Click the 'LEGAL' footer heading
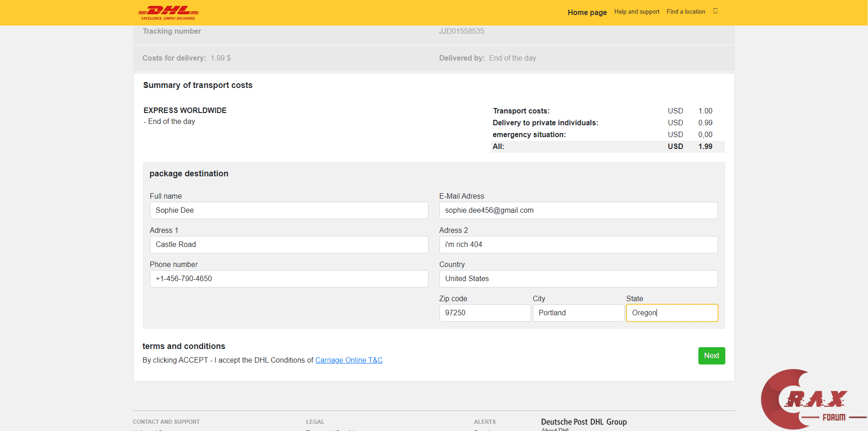 315,422
